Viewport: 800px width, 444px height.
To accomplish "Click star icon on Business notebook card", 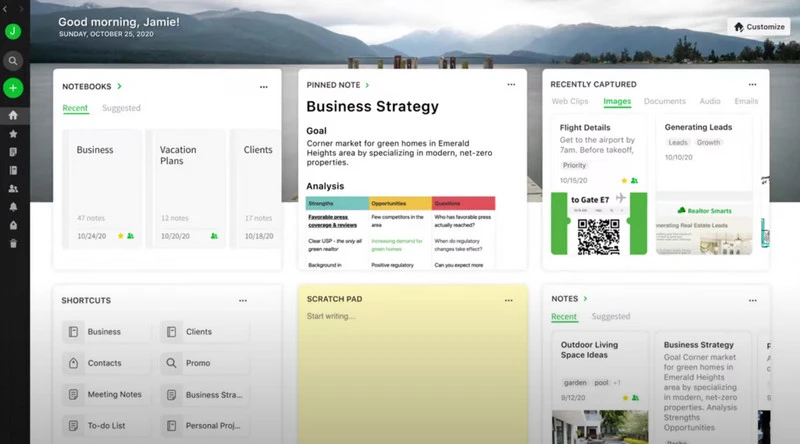I will point(120,236).
